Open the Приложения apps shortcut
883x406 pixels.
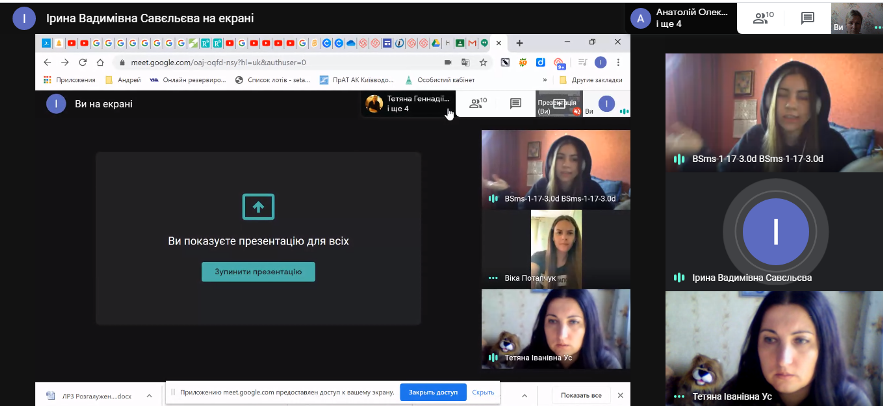(x=70, y=80)
